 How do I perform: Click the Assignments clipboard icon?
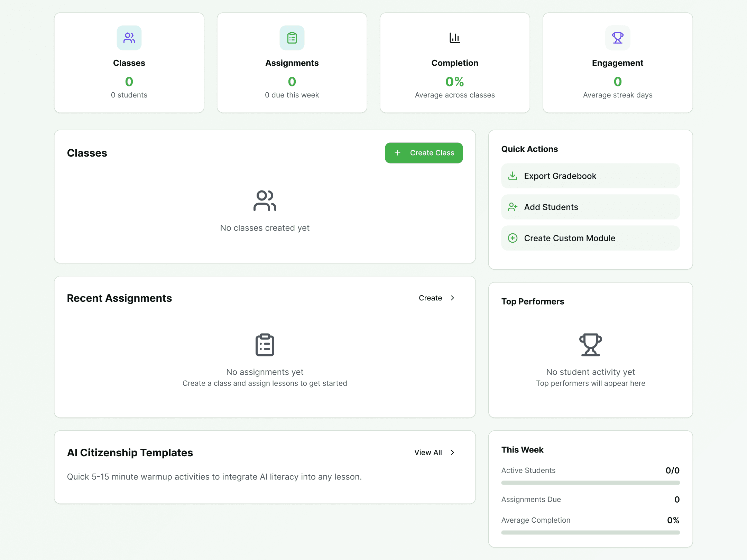click(292, 38)
